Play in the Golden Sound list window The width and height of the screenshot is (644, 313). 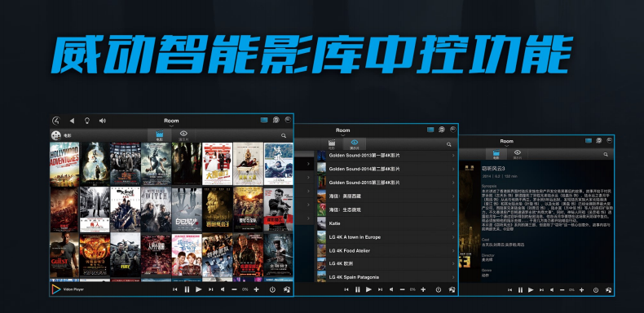[368, 289]
